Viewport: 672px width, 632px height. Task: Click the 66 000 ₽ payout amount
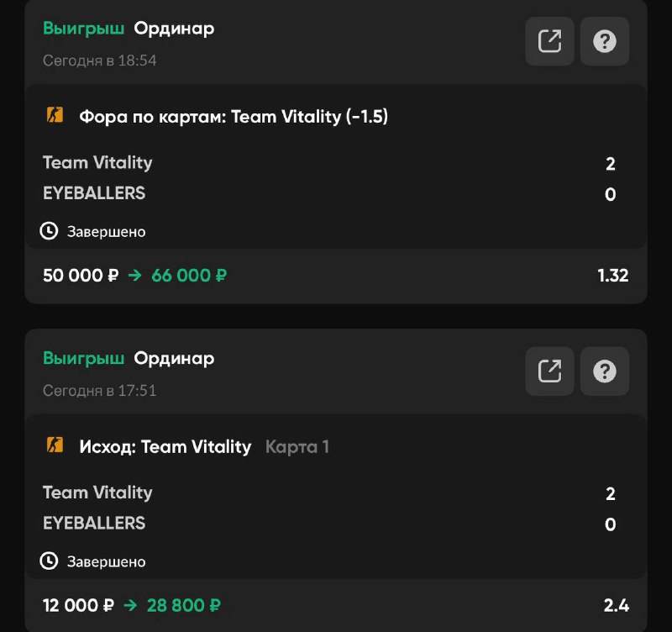189,275
